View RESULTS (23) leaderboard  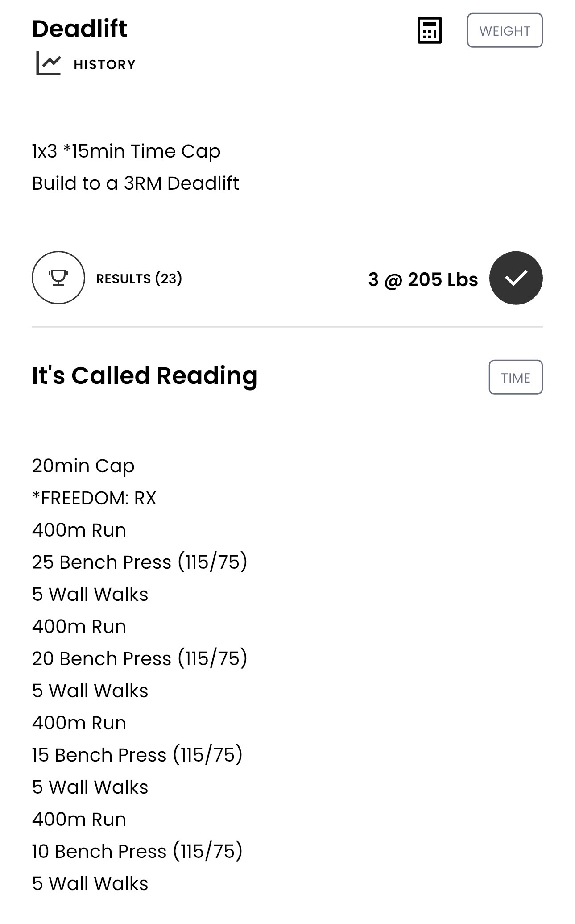tap(139, 279)
